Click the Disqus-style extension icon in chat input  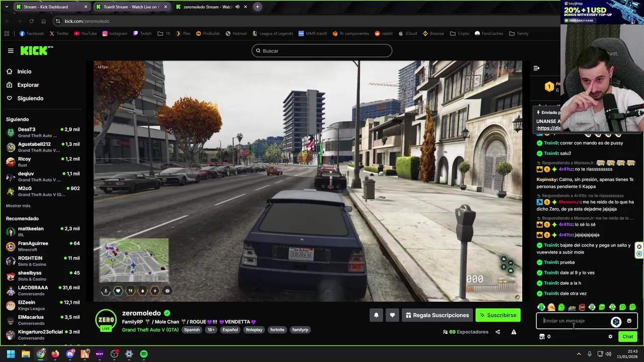coord(616,322)
